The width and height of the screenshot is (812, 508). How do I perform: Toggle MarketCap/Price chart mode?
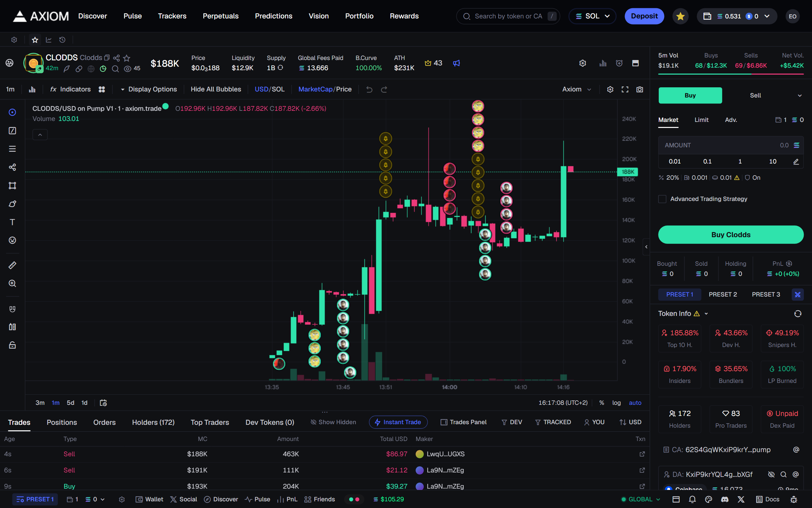pos(325,89)
